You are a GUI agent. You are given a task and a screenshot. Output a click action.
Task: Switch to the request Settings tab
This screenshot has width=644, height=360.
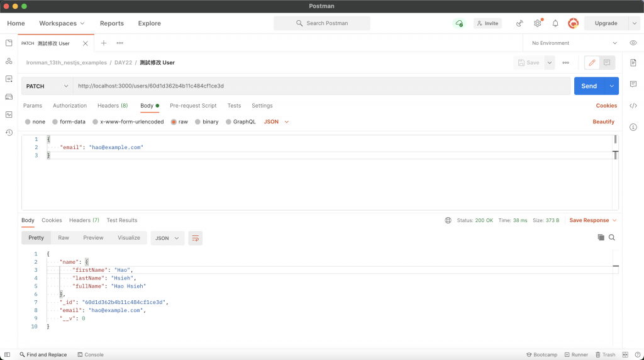click(262, 106)
